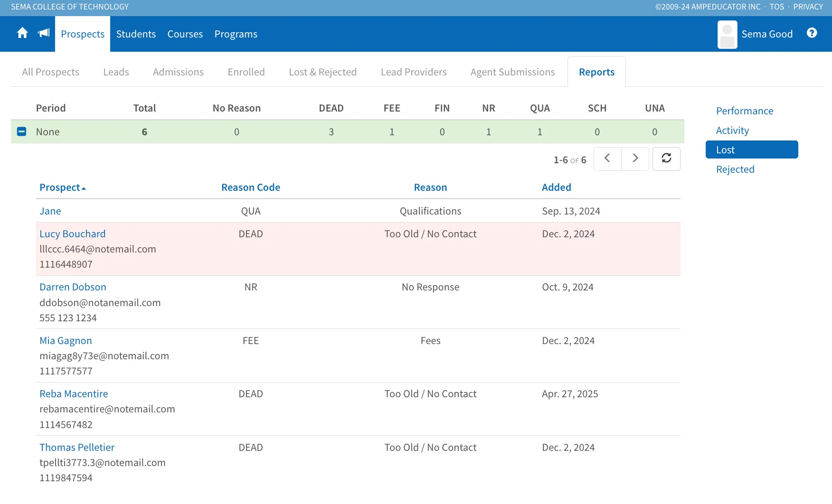Switch to Enrolled tab

246,72
